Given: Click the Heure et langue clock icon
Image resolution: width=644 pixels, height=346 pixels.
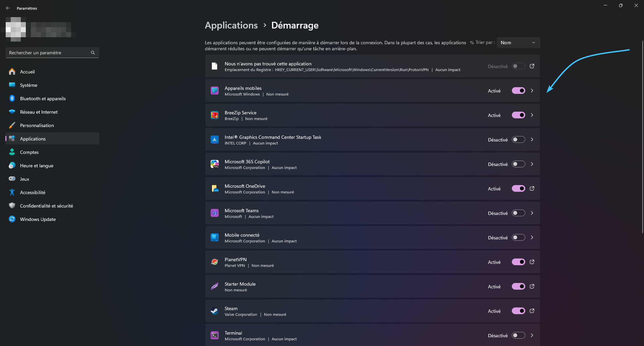Looking at the screenshot, I should (x=12, y=165).
